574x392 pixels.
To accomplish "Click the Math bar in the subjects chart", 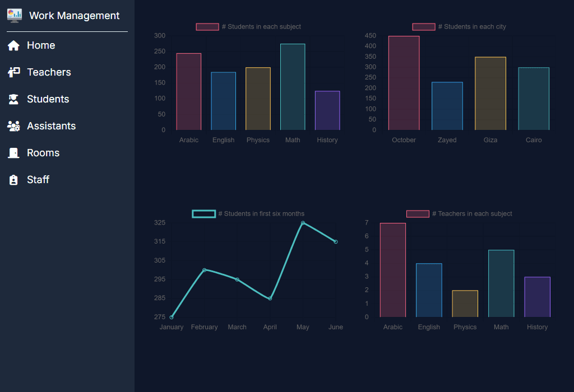I will 293,87.
